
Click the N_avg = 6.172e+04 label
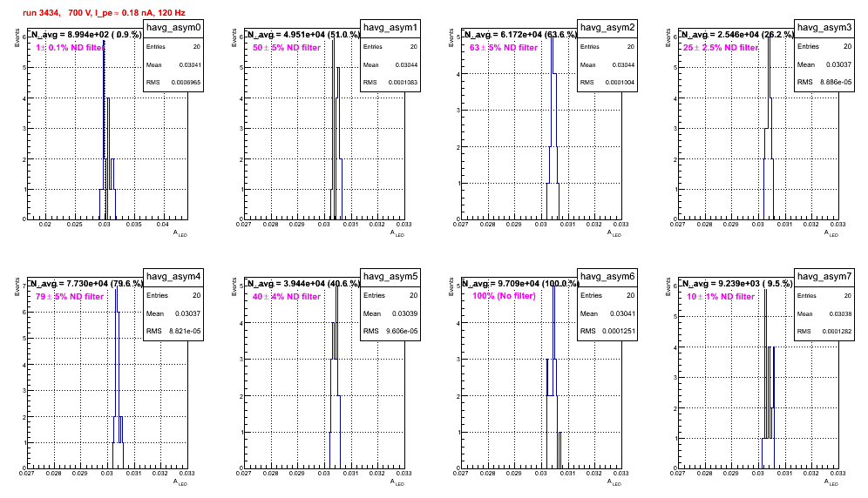tap(520, 35)
